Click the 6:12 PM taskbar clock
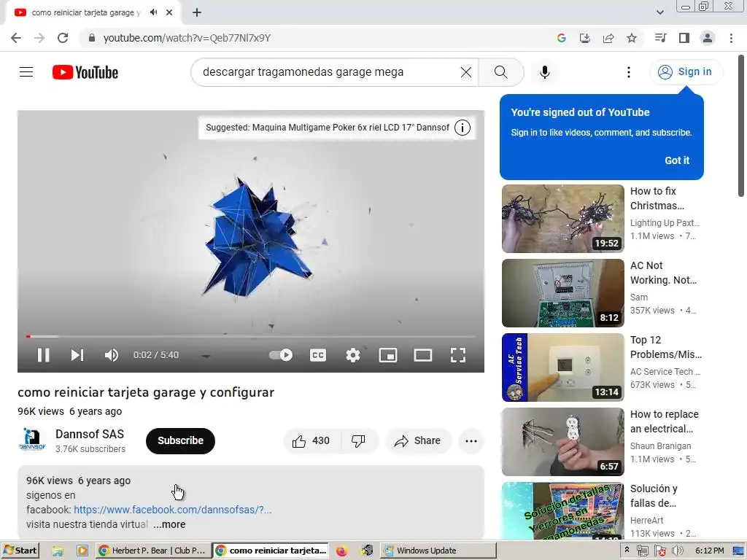The image size is (747, 560). (x=709, y=551)
